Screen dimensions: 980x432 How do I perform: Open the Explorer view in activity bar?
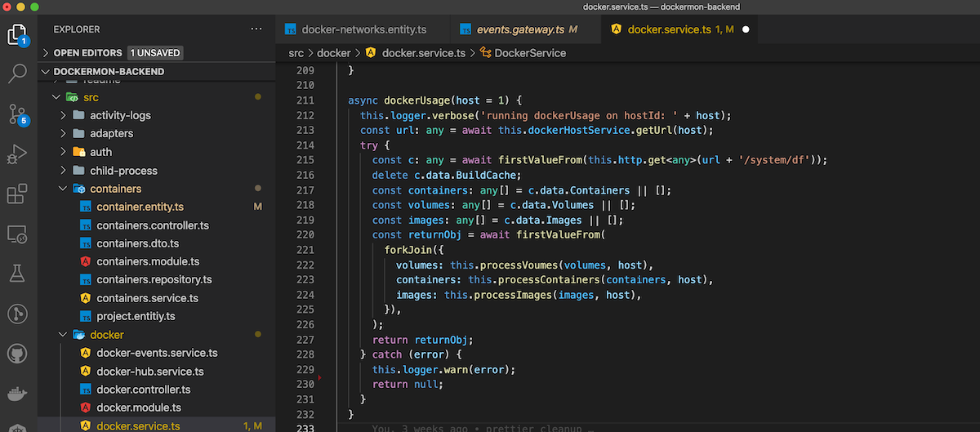(x=17, y=34)
